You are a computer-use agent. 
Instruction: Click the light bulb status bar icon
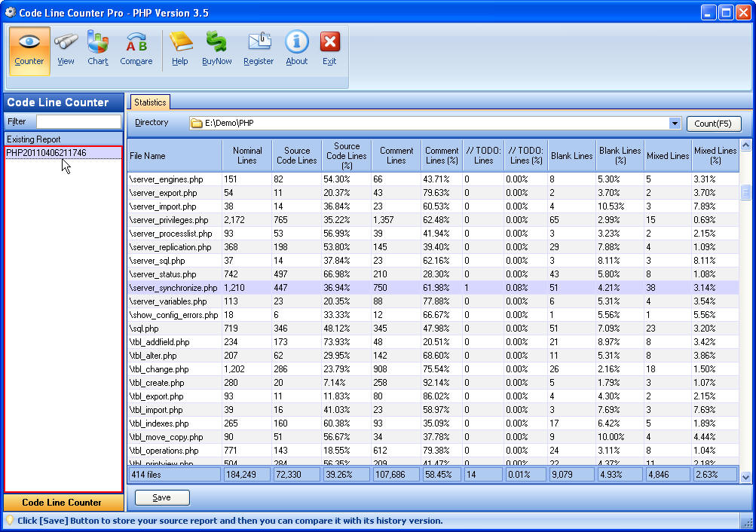tap(9, 521)
